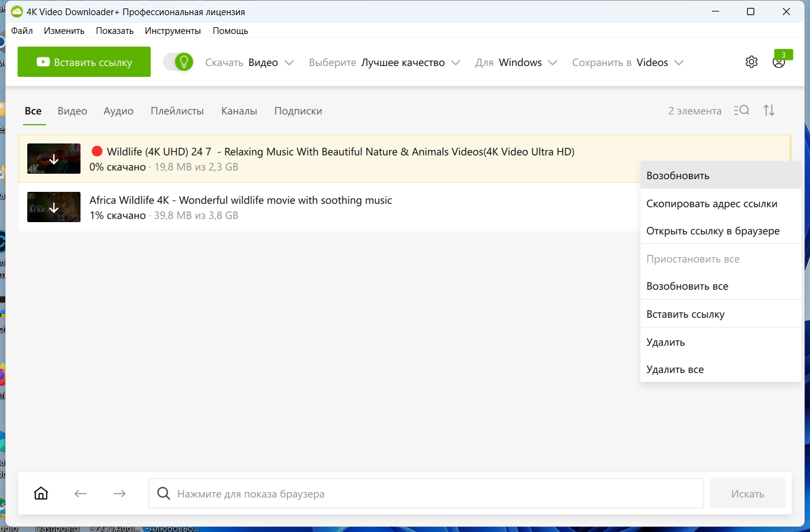The width and height of the screenshot is (810, 532).
Task: Click the Africa Wildlife 4K thumbnail
Action: [x=54, y=207]
